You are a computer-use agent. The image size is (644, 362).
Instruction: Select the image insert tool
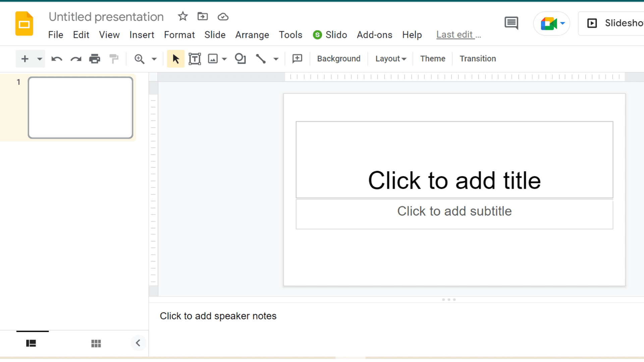coord(213,58)
